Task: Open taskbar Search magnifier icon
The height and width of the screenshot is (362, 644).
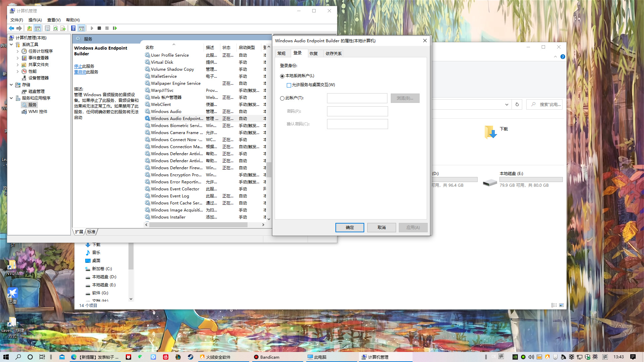Action: pos(18,357)
